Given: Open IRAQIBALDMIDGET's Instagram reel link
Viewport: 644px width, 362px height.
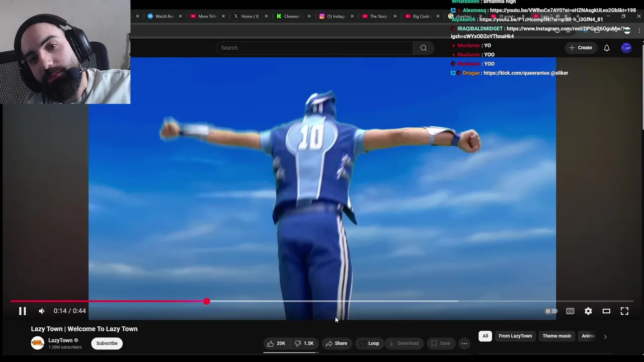Looking at the screenshot, I should pos(538,33).
